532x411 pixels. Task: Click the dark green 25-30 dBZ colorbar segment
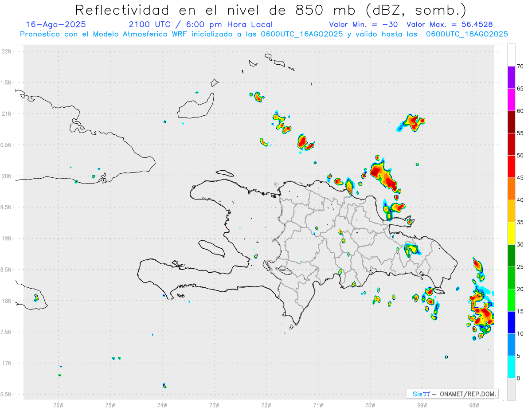point(511,255)
